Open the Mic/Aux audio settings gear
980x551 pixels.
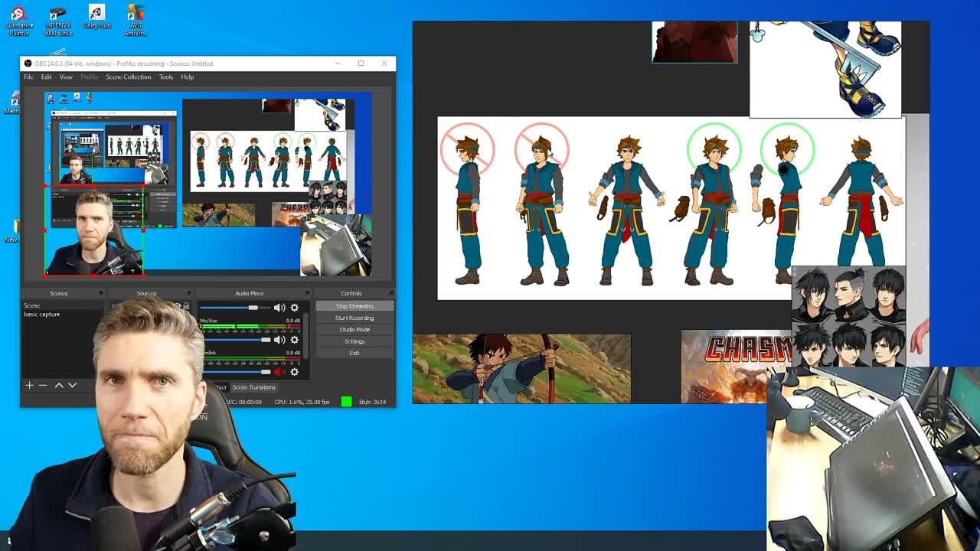tap(296, 339)
